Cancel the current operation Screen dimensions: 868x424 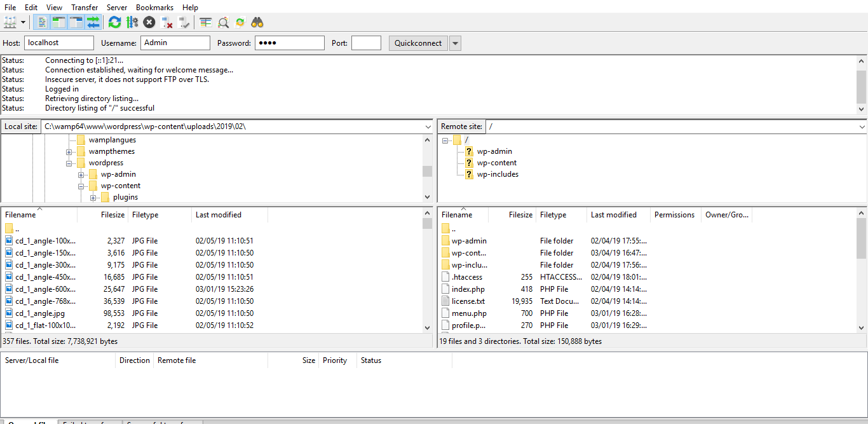point(149,22)
